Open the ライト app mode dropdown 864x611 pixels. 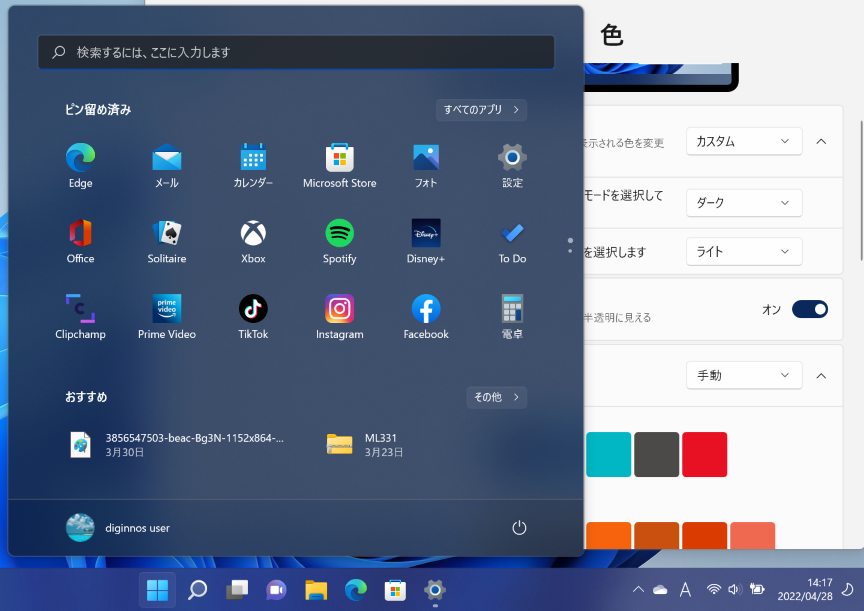[744, 252]
